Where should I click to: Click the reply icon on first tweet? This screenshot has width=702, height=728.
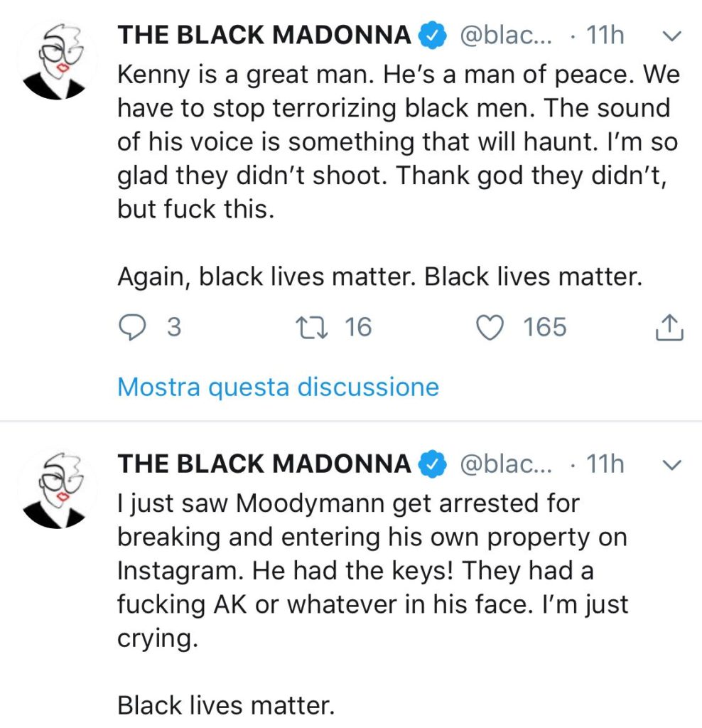[132, 327]
